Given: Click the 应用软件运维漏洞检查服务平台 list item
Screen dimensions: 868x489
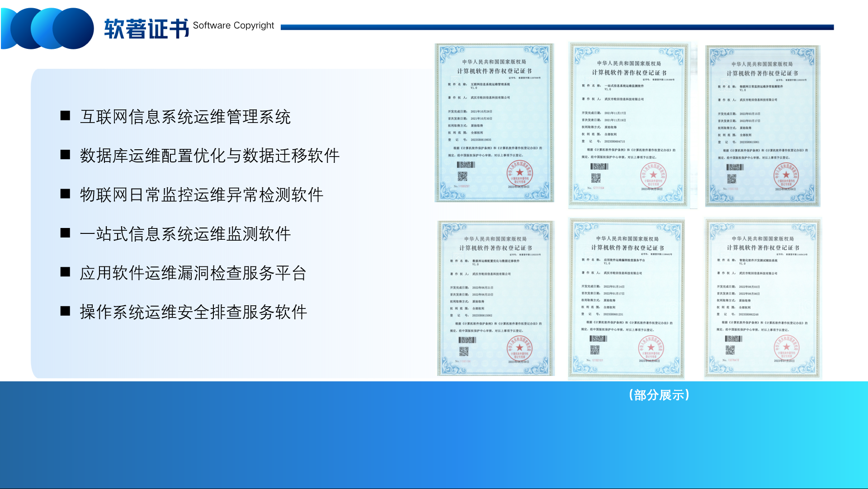Looking at the screenshot, I should (193, 273).
